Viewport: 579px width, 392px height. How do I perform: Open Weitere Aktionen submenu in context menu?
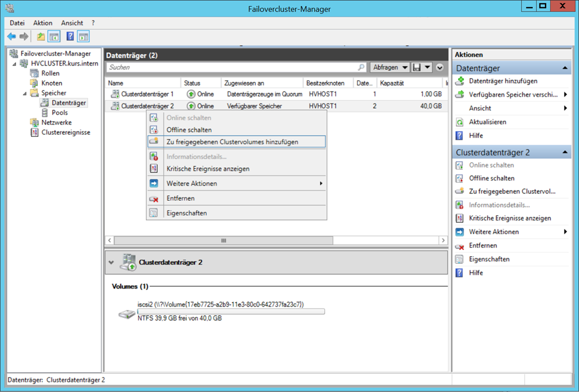click(x=236, y=184)
